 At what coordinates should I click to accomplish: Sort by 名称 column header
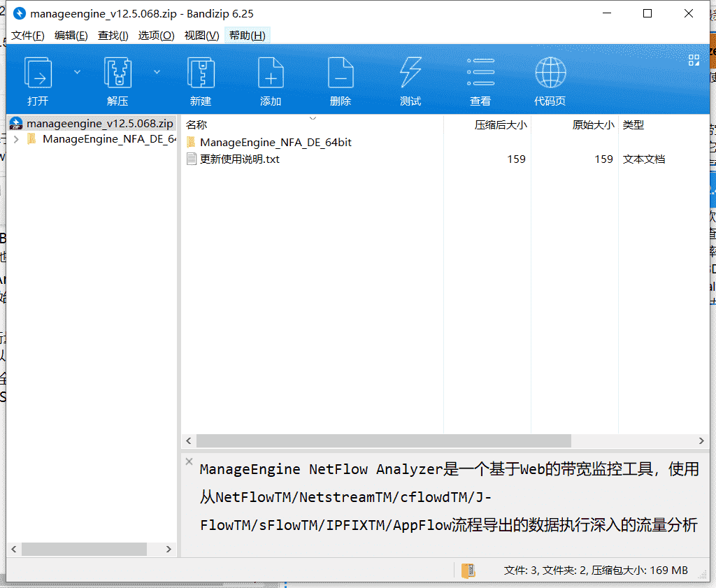(313, 124)
